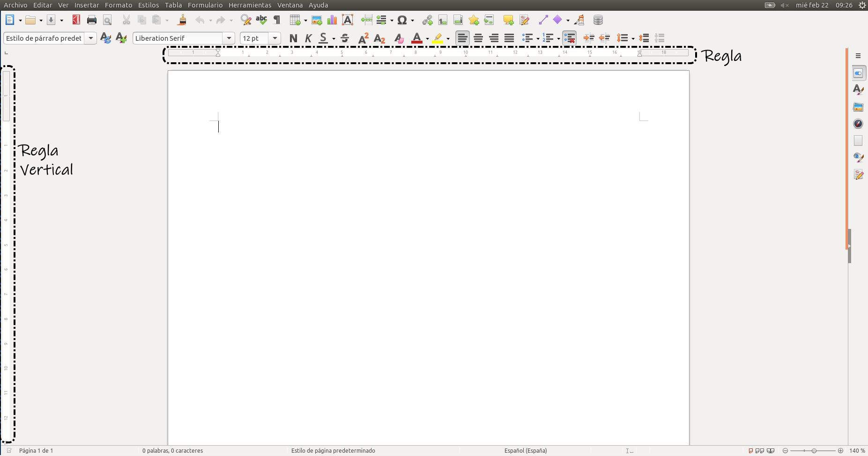868x456 pixels.
Task: Click the sidebar settings menu icon
Action: (x=858, y=56)
